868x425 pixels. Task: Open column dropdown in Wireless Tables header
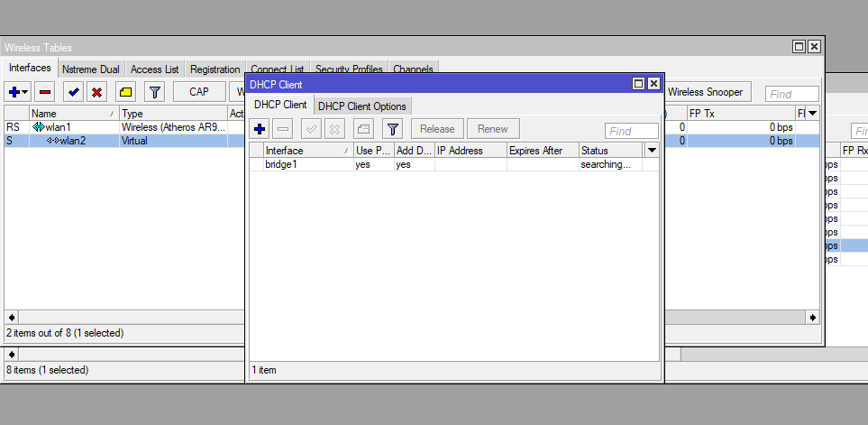coord(812,114)
